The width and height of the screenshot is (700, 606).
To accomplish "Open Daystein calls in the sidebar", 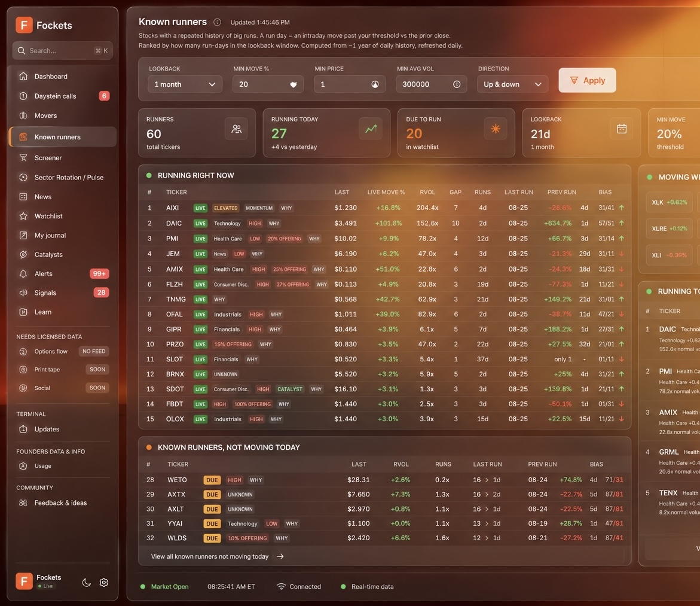I will click(x=62, y=96).
